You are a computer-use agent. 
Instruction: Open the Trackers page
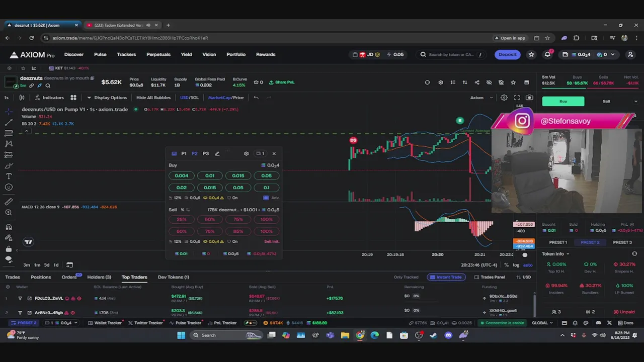[126, 54]
